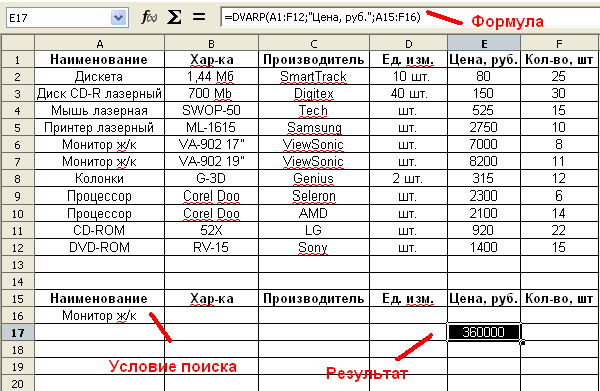Click cell Принтер лазерный
Screen dimensions: 600x391
point(99,127)
